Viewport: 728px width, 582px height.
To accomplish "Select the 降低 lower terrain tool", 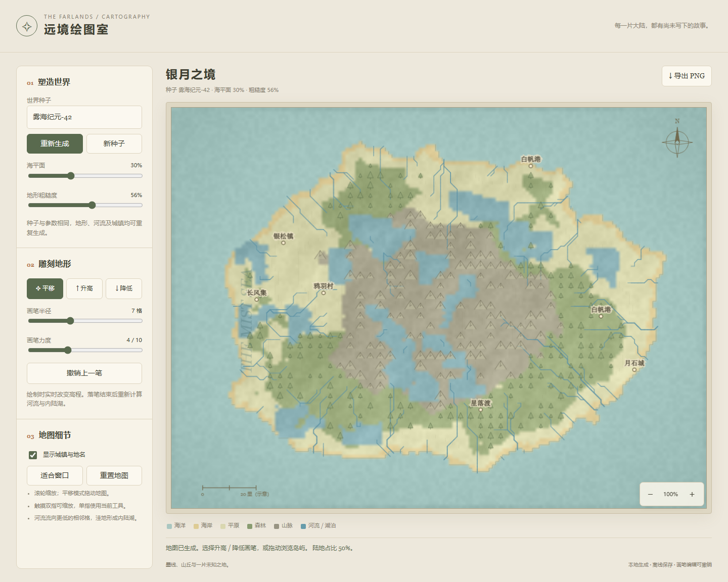I will coord(124,288).
